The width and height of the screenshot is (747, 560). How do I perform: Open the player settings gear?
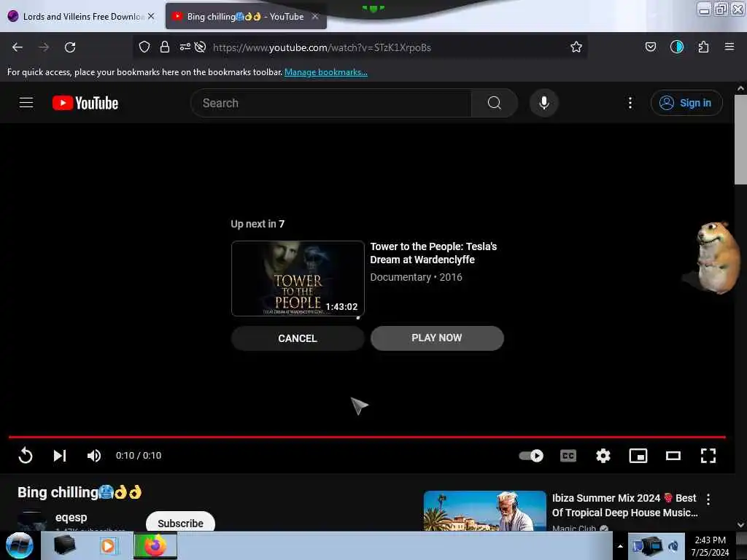(603, 456)
